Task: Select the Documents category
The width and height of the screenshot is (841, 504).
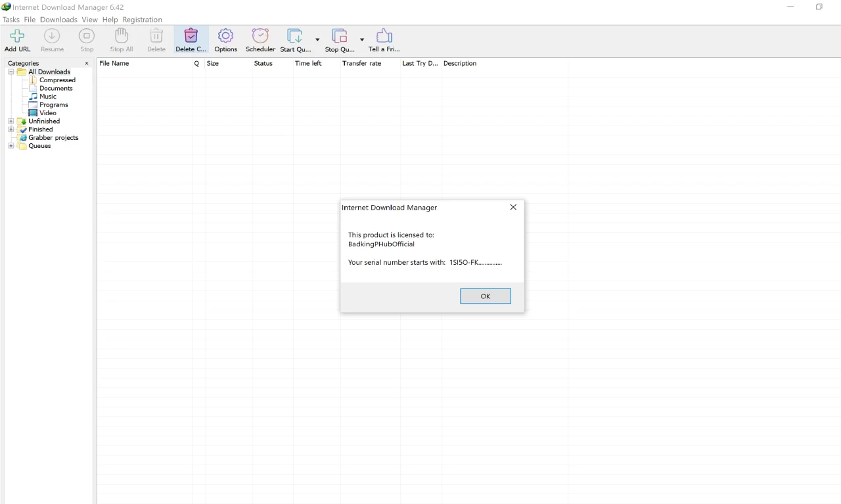Action: point(56,88)
